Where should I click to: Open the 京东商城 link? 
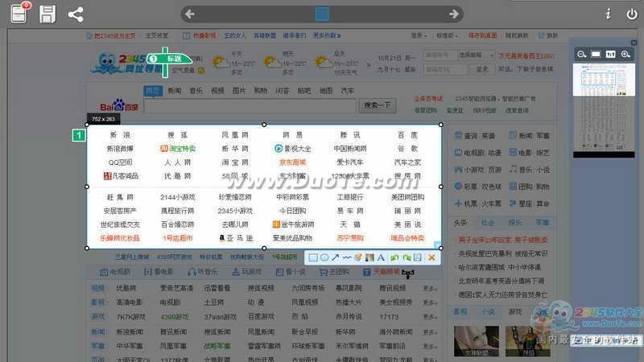tap(292, 162)
